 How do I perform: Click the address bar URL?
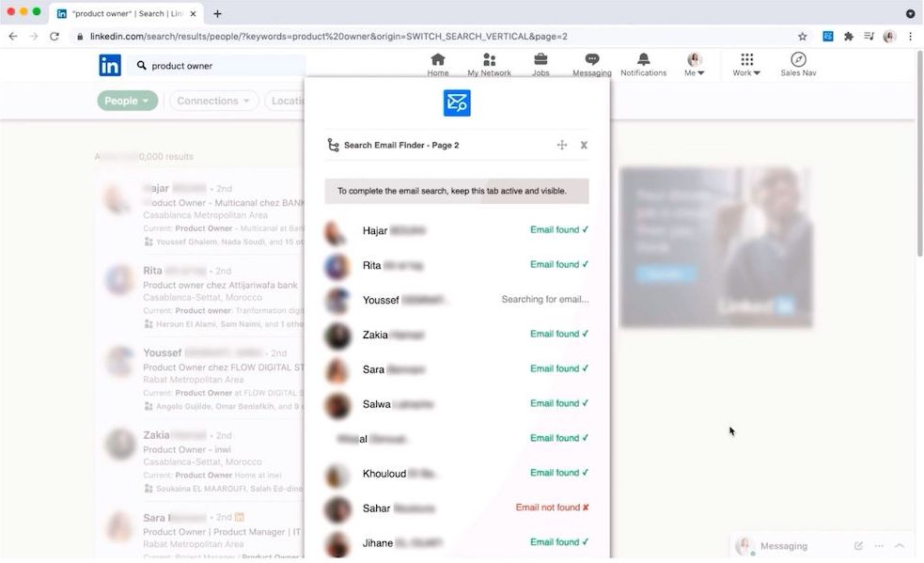pyautogui.click(x=328, y=37)
